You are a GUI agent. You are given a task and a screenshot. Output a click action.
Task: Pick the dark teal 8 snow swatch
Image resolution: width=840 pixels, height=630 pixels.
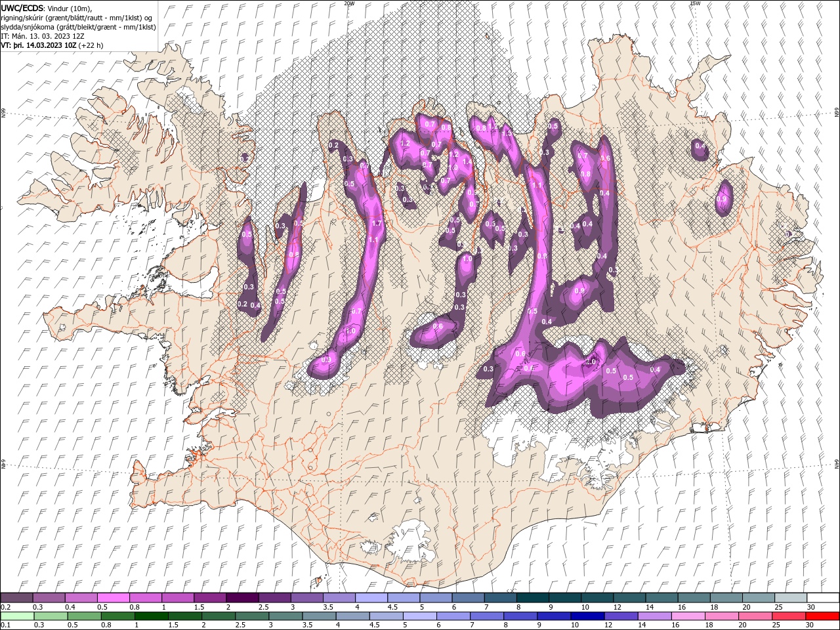pyautogui.click(x=533, y=598)
